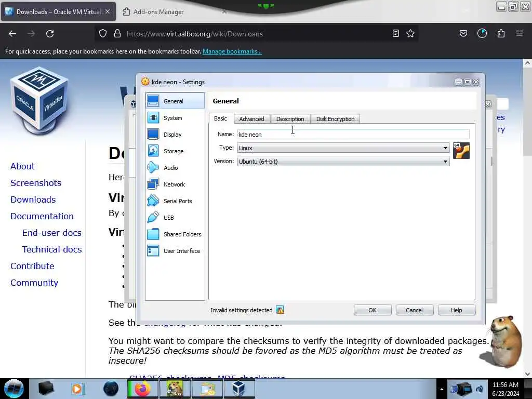Click the Firefox URL address bar
Screen dimensions: 532x399
point(256,34)
